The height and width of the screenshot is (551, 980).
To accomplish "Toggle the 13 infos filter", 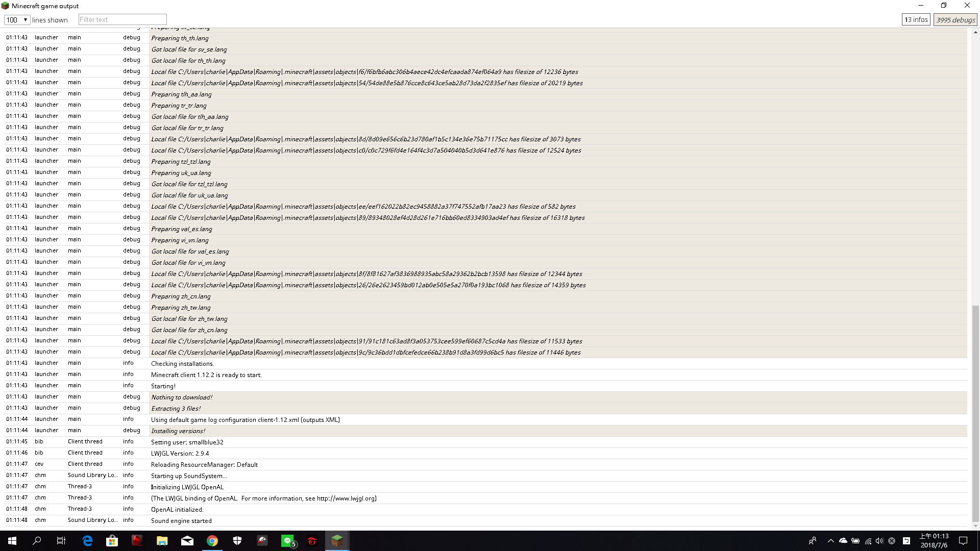I will click(916, 20).
